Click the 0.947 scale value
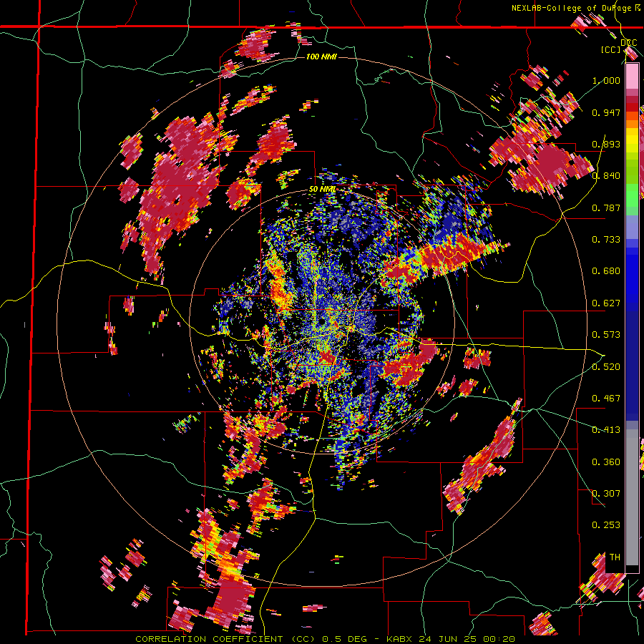644x644 pixels. click(606, 112)
